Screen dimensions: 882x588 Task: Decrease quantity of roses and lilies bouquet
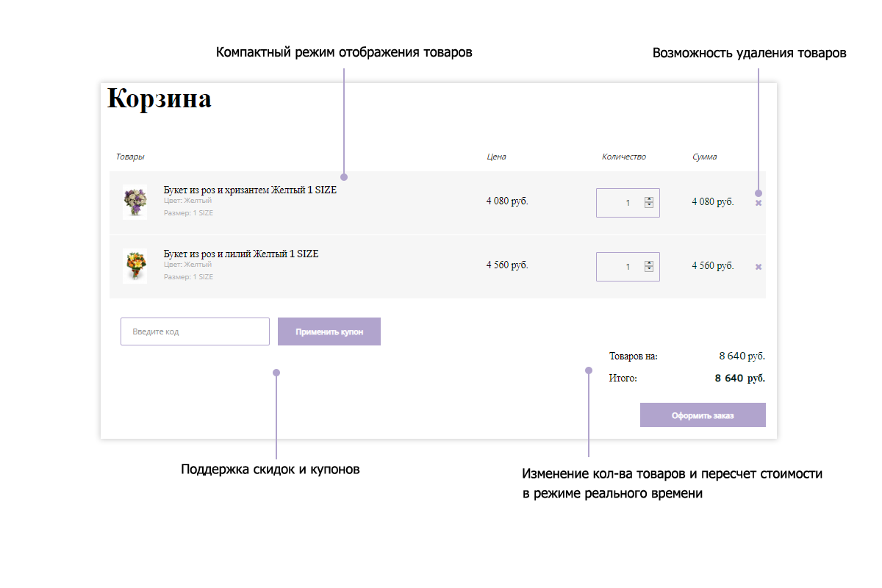click(x=649, y=270)
